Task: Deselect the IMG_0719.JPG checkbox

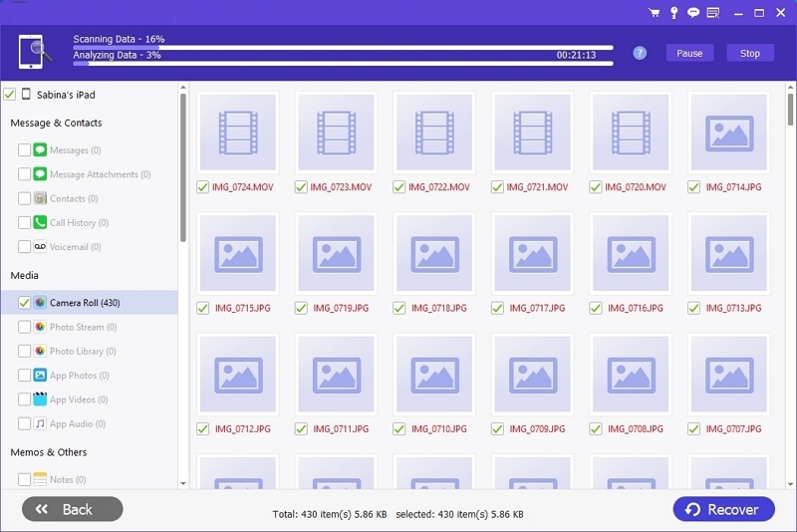Action: pos(301,309)
